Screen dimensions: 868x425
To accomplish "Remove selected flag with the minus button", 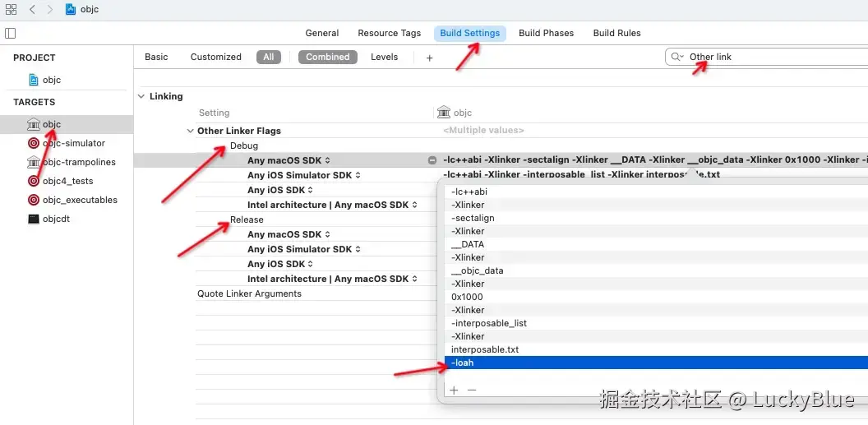I will coord(472,390).
